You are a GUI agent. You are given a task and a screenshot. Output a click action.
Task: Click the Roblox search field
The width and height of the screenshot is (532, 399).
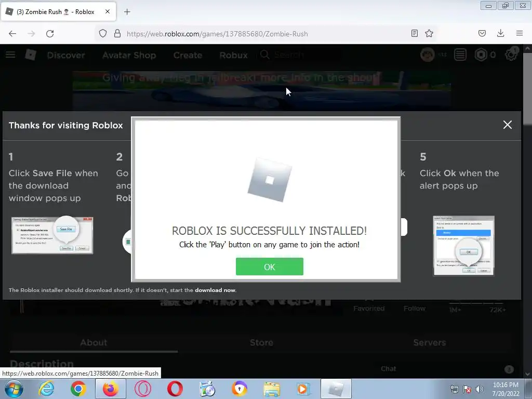[300, 55]
